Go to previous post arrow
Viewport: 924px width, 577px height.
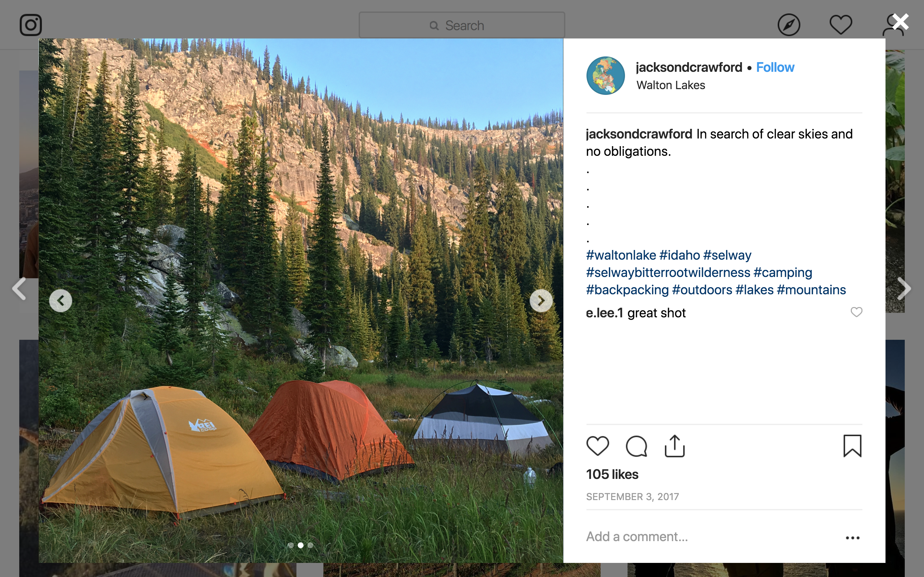(19, 288)
